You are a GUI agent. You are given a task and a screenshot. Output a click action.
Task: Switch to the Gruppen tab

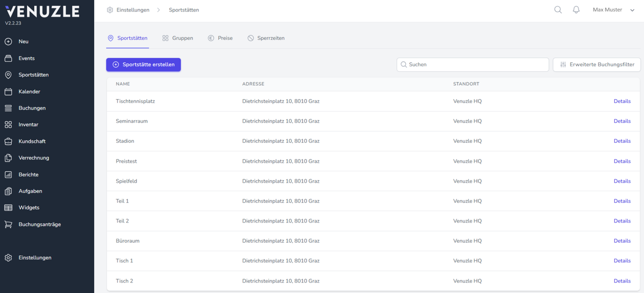[178, 38]
